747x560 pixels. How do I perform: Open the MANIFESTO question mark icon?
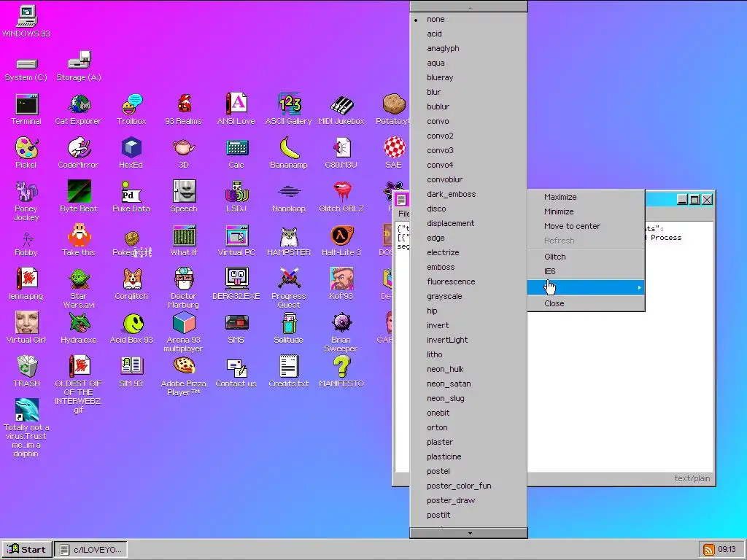tap(341, 371)
